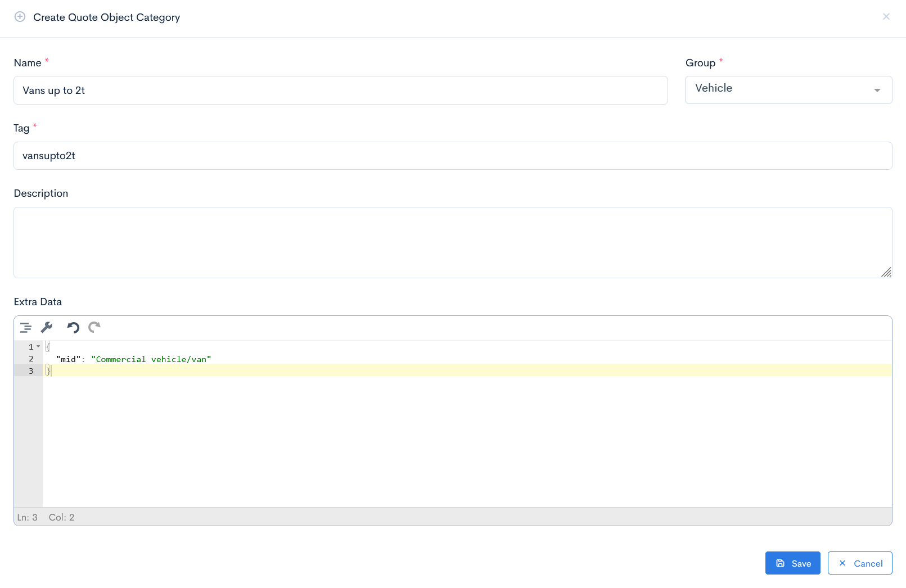
Task: Select the Commercial vehicle/van string value
Action: pos(152,359)
